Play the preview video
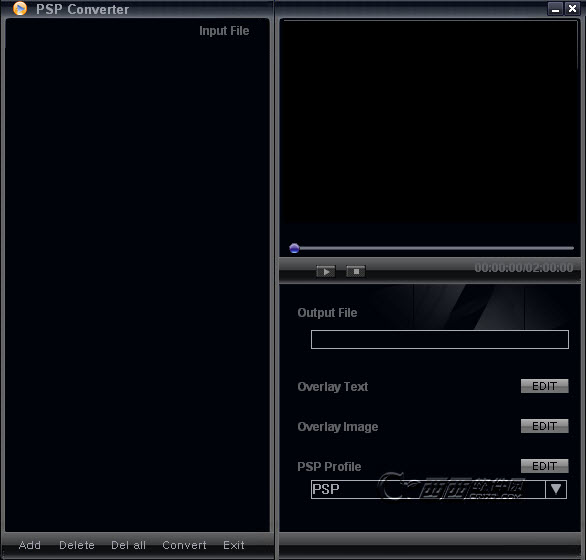 (326, 271)
